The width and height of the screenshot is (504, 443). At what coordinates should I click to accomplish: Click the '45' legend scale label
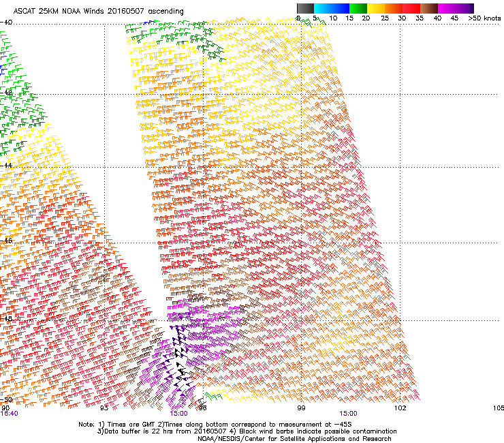[x=454, y=18]
